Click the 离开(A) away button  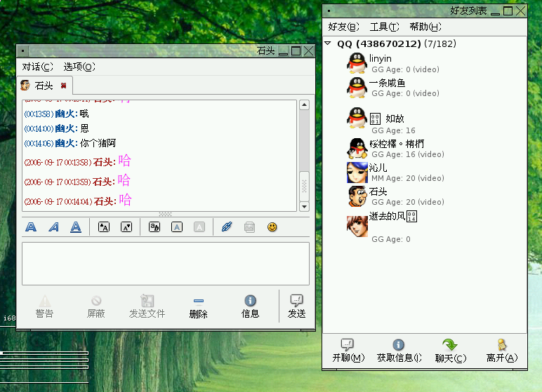501,351
